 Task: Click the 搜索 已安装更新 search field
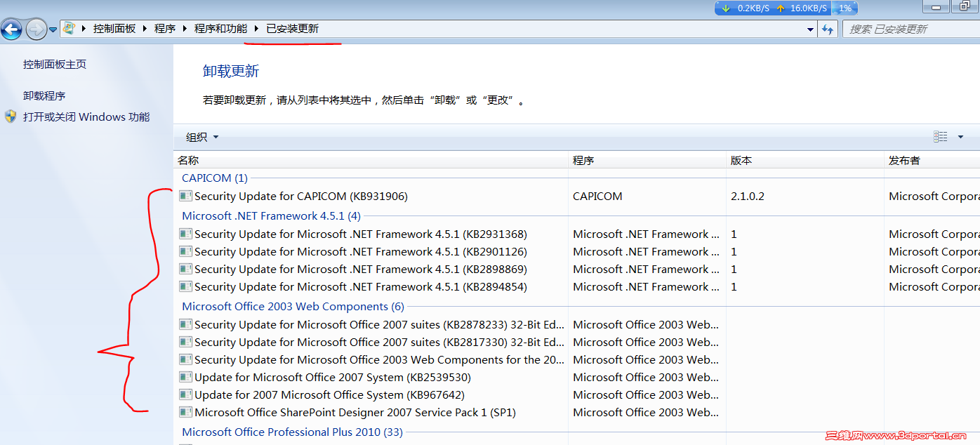pos(906,29)
